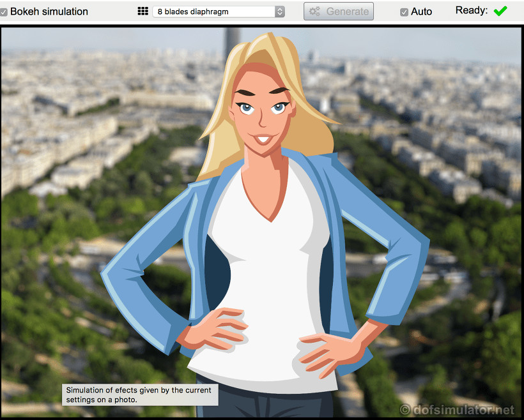Screen dimensions: 524x420
Task: Uncheck the Auto checkbox
Action: [404, 11]
